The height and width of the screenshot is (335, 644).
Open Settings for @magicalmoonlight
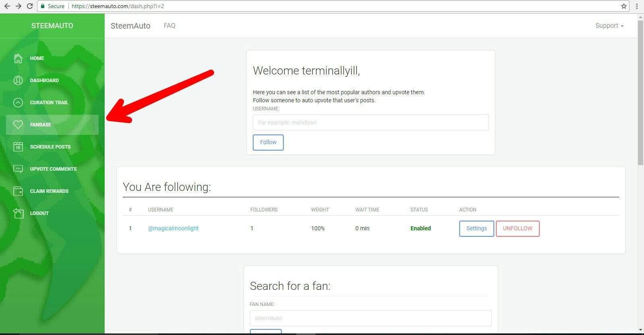coord(477,229)
